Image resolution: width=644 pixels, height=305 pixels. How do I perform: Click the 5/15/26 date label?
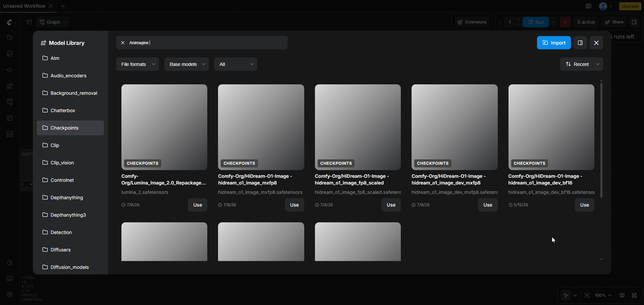click(521, 205)
